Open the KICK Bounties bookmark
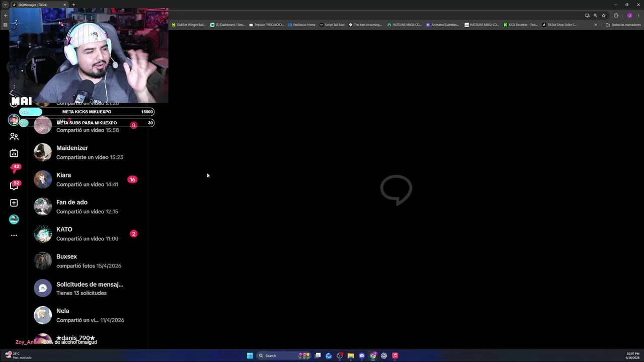 click(521, 25)
